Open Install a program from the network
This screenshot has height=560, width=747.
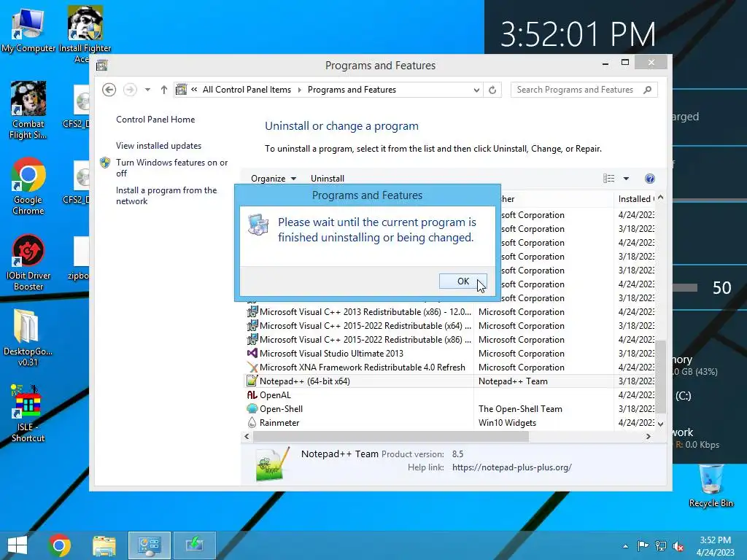coord(166,195)
